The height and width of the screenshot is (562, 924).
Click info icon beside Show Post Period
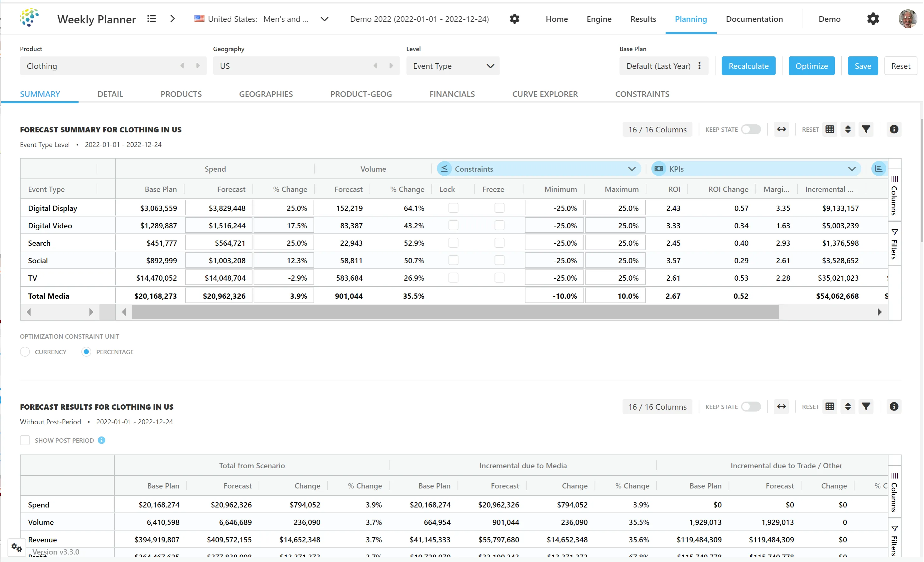(102, 440)
